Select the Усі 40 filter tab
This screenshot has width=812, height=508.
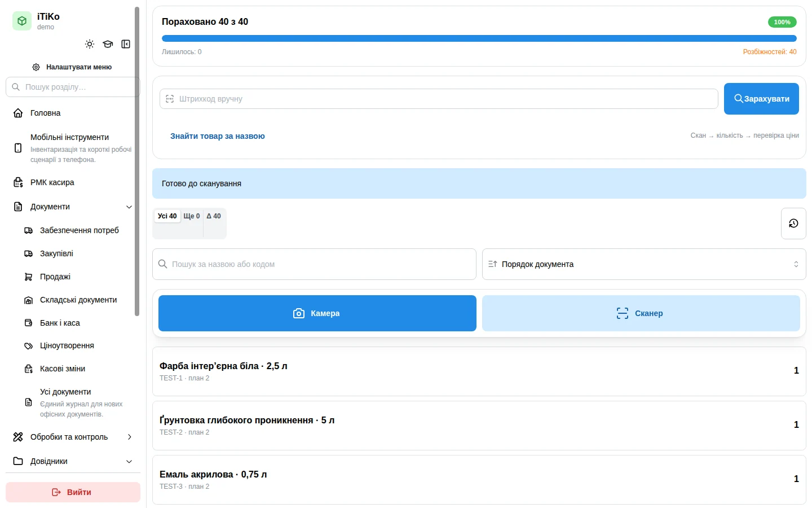pyautogui.click(x=167, y=216)
